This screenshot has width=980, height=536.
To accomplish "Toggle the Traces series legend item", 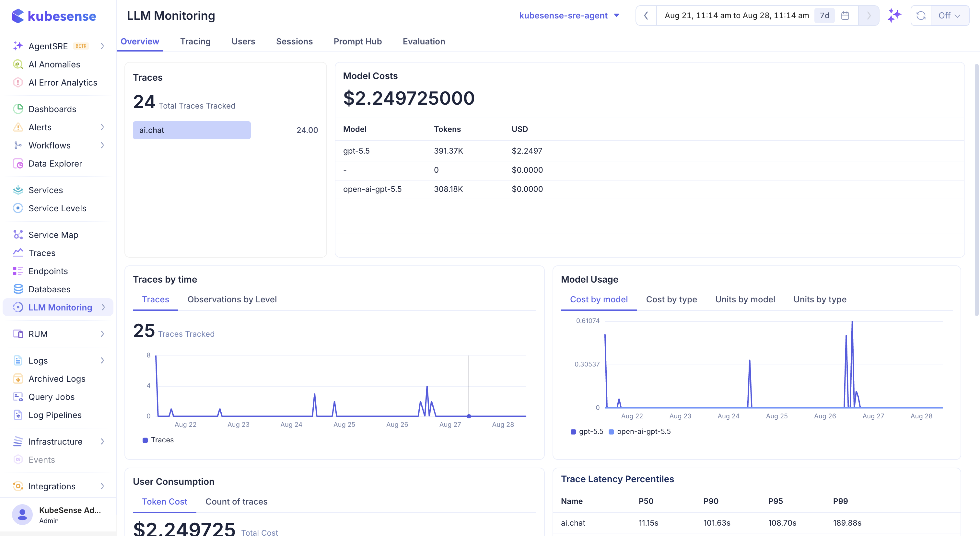I will pyautogui.click(x=158, y=440).
